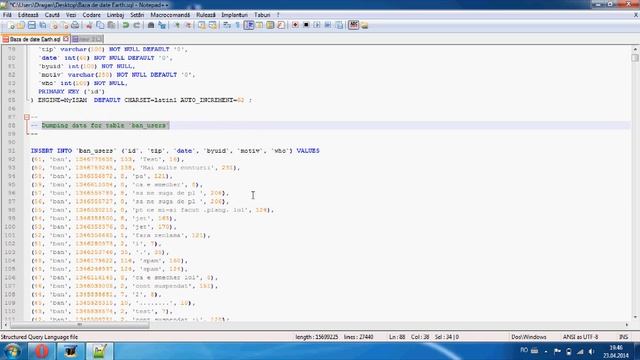
Task: Open the Rulează menu
Action: point(206,15)
